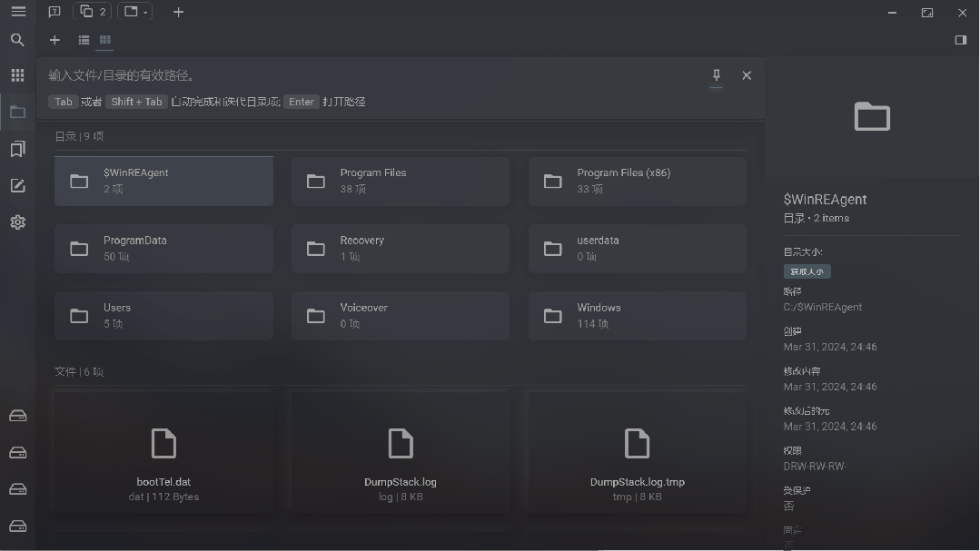Select the topmost drive icon in sidebar
Image resolution: width=980 pixels, height=551 pixels.
(x=17, y=416)
